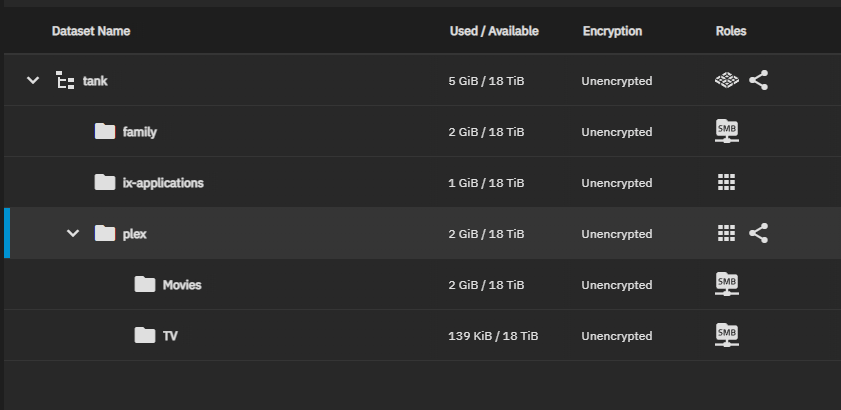Click the stacked pool icon on tank row

click(x=727, y=80)
